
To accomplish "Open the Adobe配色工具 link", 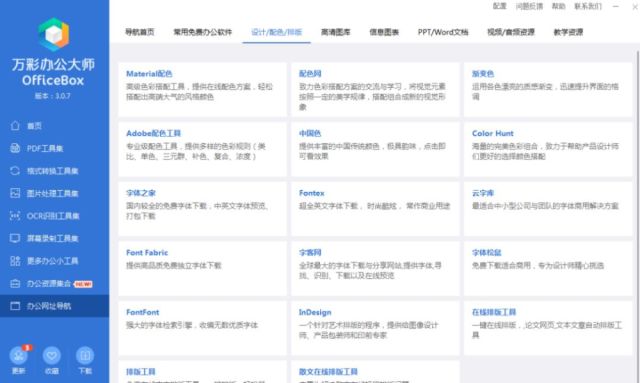I will click(153, 133).
